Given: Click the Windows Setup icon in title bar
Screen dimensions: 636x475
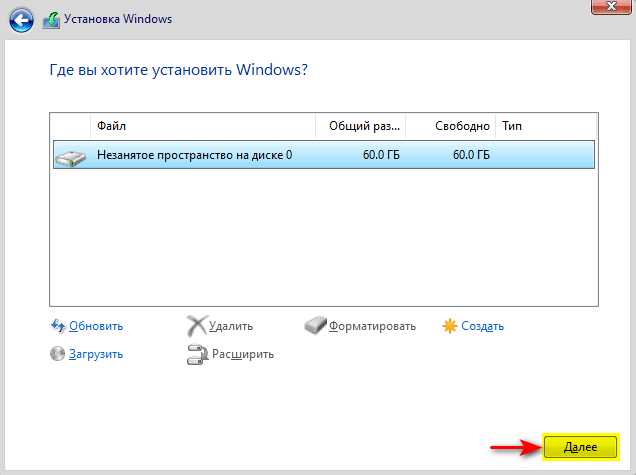Looking at the screenshot, I should pos(52,20).
